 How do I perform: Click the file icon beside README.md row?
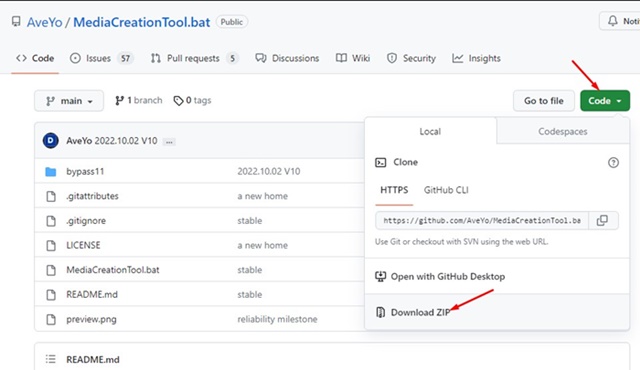point(51,295)
